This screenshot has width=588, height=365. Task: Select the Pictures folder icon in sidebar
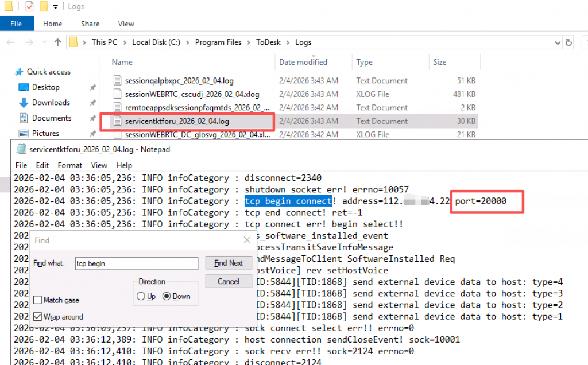pyautogui.click(x=24, y=133)
